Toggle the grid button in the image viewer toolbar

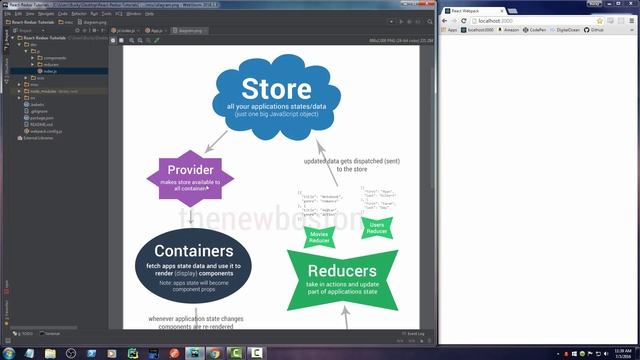(121, 40)
